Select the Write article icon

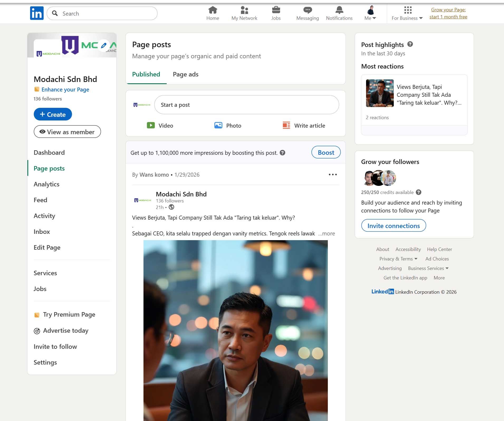tap(286, 125)
